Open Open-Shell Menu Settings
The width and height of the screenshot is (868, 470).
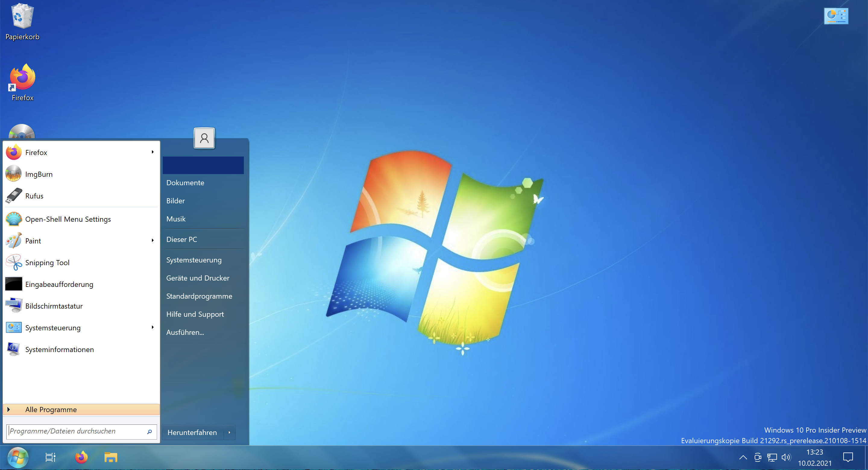pos(68,219)
